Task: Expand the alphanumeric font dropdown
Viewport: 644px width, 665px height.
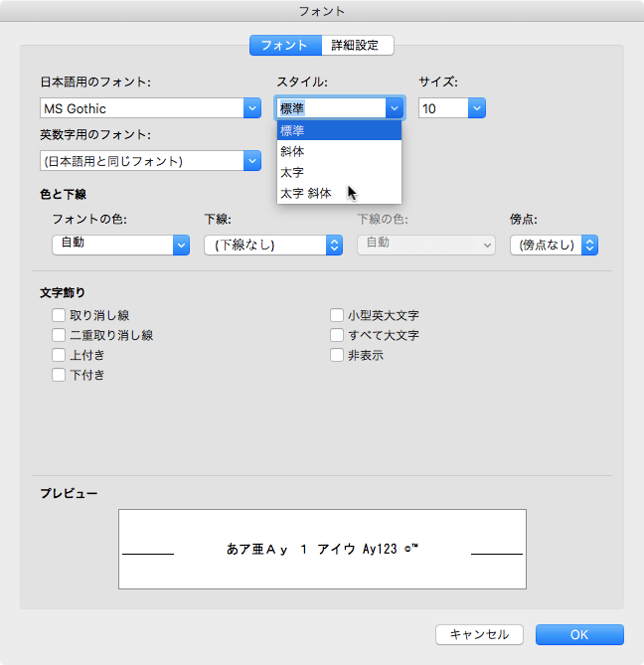Action: click(250, 160)
